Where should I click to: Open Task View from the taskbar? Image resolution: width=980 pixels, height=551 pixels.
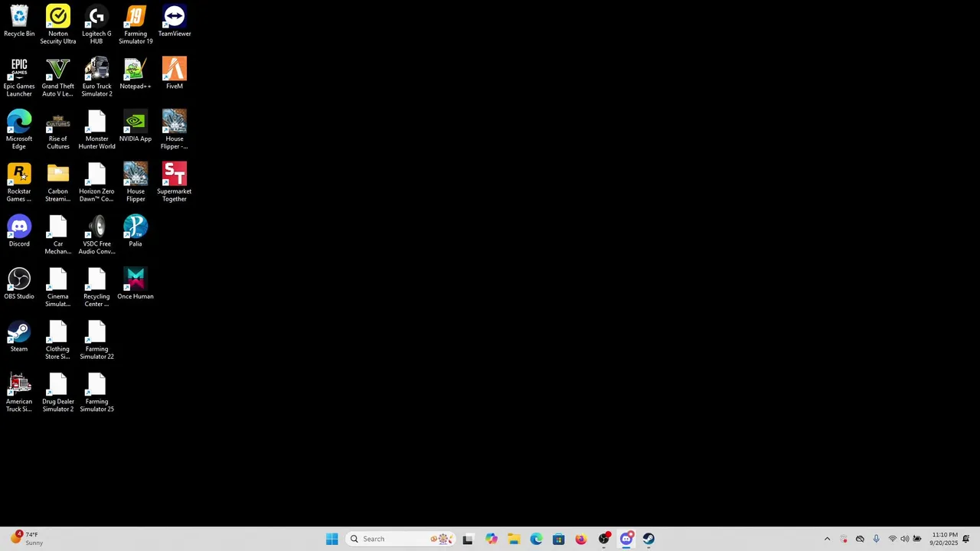(x=468, y=539)
